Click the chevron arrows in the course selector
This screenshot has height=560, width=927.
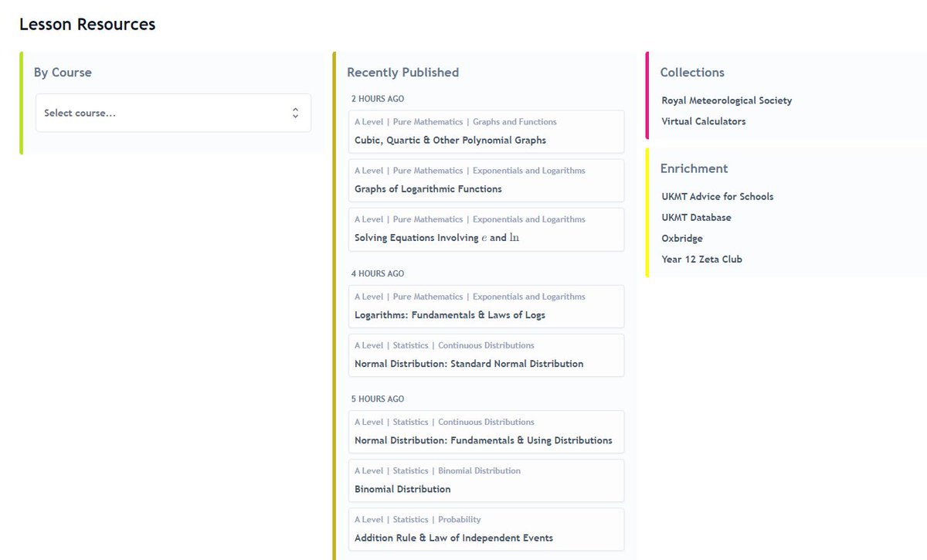pos(295,113)
